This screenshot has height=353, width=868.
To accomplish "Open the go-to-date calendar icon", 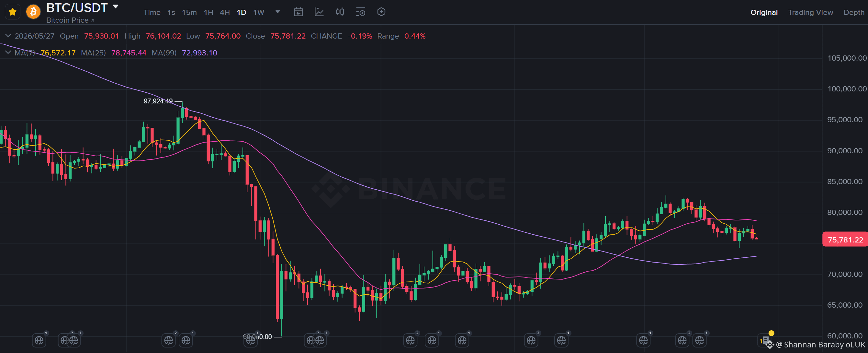I will [x=299, y=12].
